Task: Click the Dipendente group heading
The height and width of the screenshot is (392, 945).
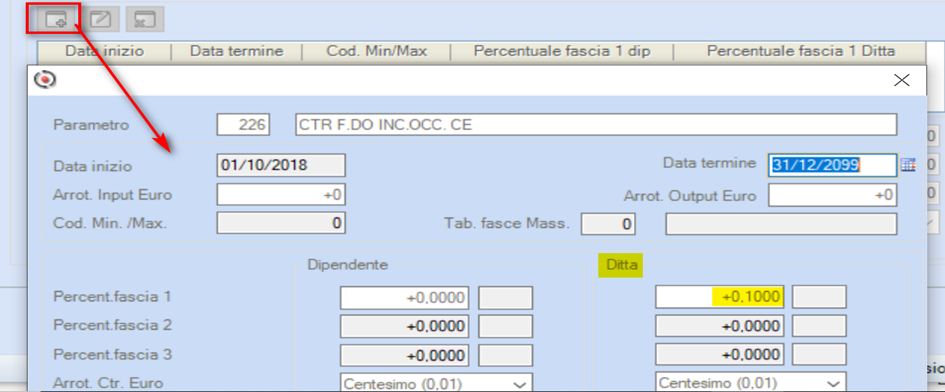Action: pos(348,264)
